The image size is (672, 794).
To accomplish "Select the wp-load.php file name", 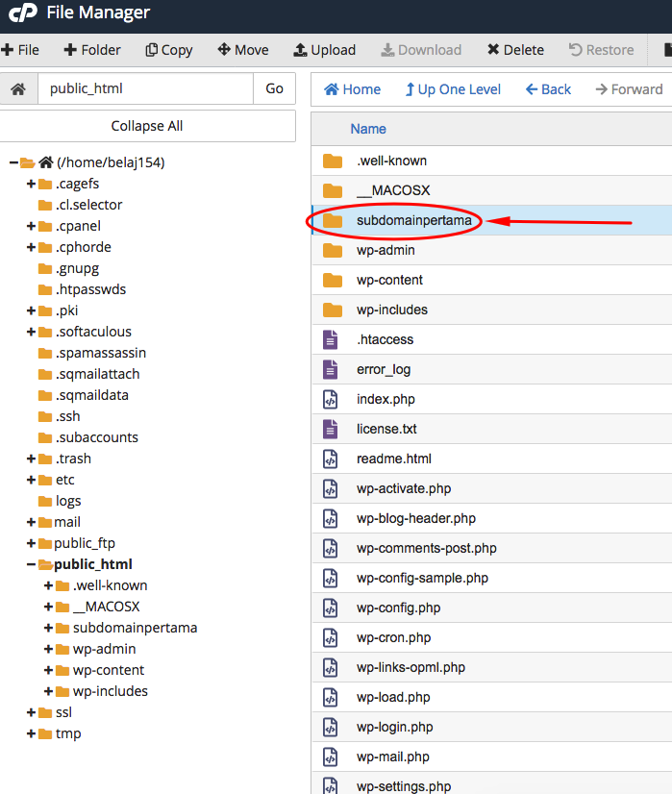I will pos(393,697).
